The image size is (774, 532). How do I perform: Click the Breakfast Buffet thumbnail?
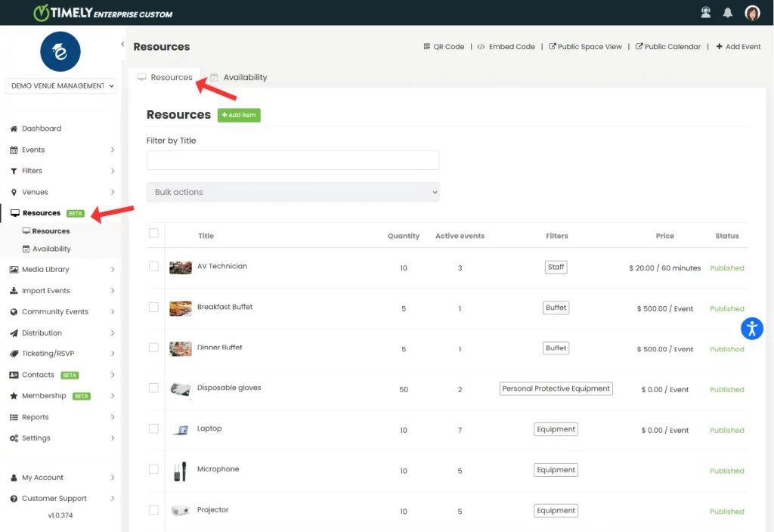pyautogui.click(x=180, y=308)
